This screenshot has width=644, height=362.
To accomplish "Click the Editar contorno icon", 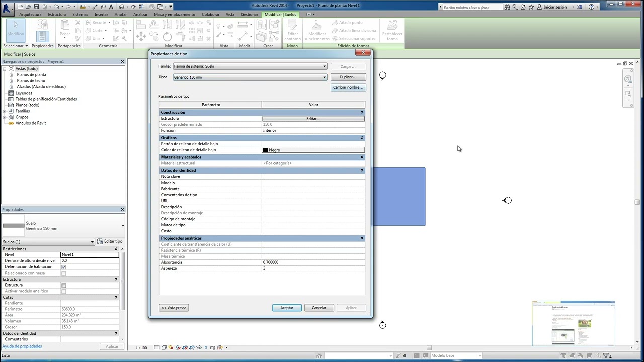I will coord(292,30).
